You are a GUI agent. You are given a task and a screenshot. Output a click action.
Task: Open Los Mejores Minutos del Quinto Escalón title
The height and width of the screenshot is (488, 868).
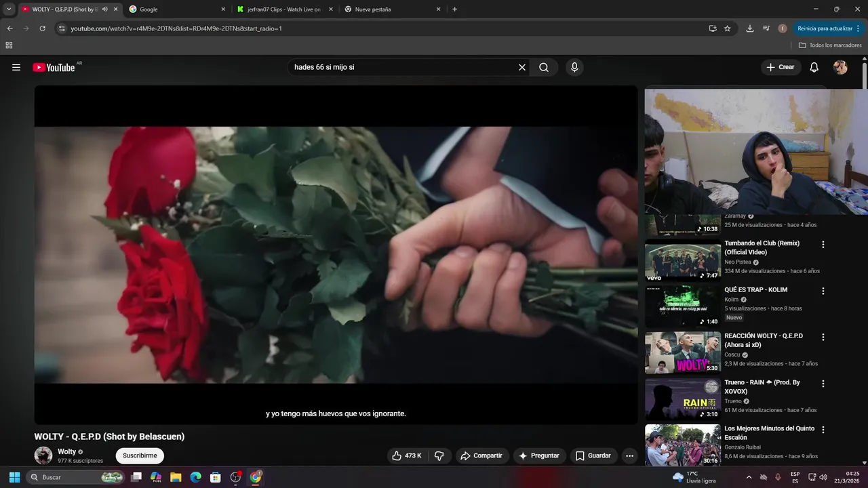pyautogui.click(x=770, y=433)
